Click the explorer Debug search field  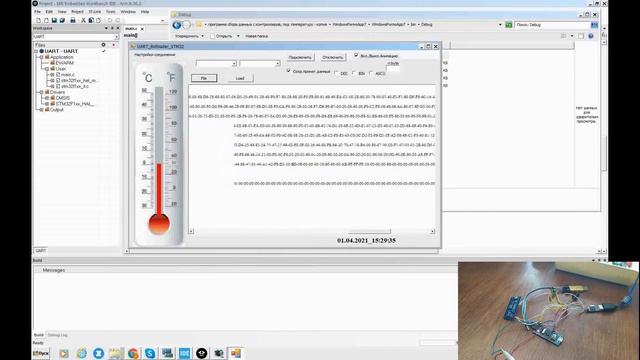(x=552, y=25)
